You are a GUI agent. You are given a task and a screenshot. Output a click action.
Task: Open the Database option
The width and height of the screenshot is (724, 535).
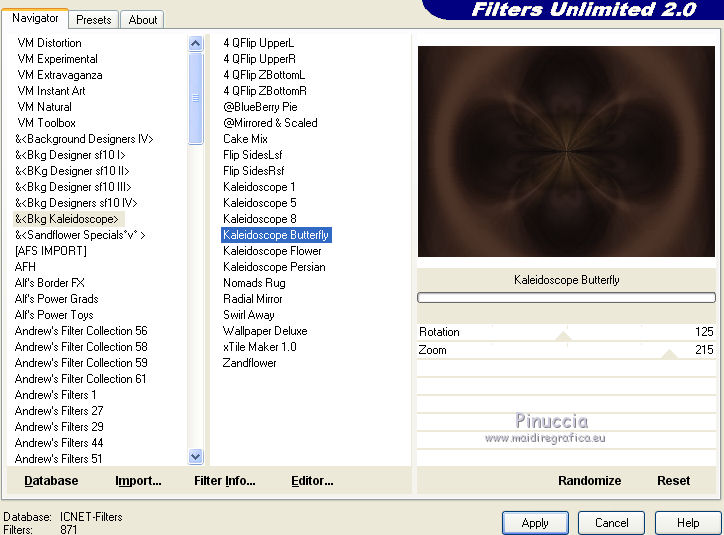coord(51,481)
